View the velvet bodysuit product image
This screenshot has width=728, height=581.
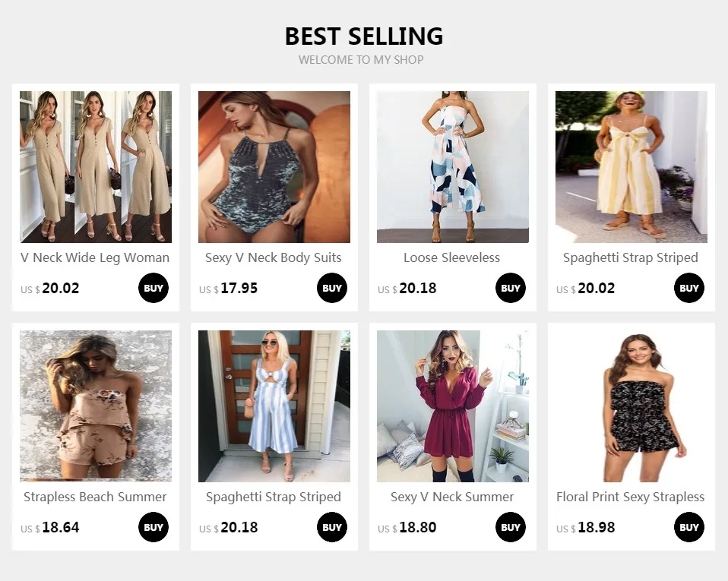coord(274,167)
